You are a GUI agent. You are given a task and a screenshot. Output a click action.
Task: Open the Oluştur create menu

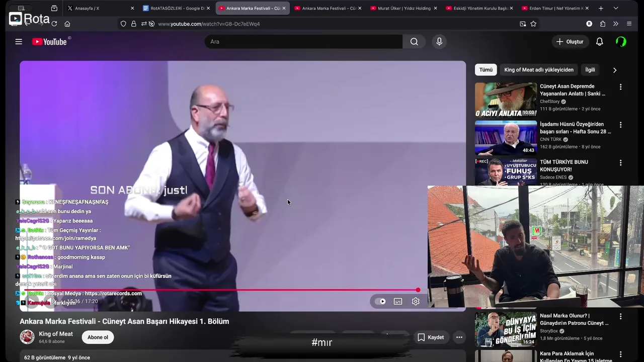point(570,42)
